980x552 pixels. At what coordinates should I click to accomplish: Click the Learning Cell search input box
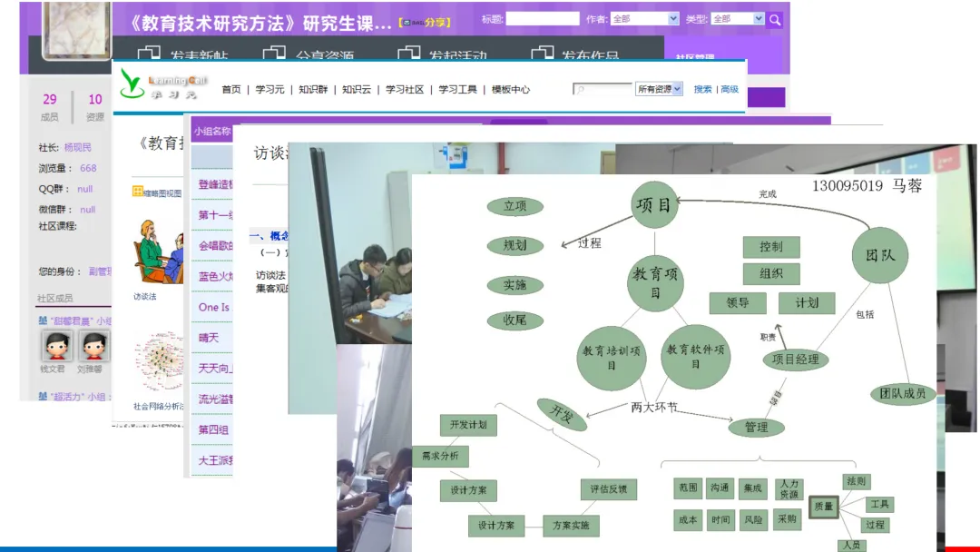point(603,89)
